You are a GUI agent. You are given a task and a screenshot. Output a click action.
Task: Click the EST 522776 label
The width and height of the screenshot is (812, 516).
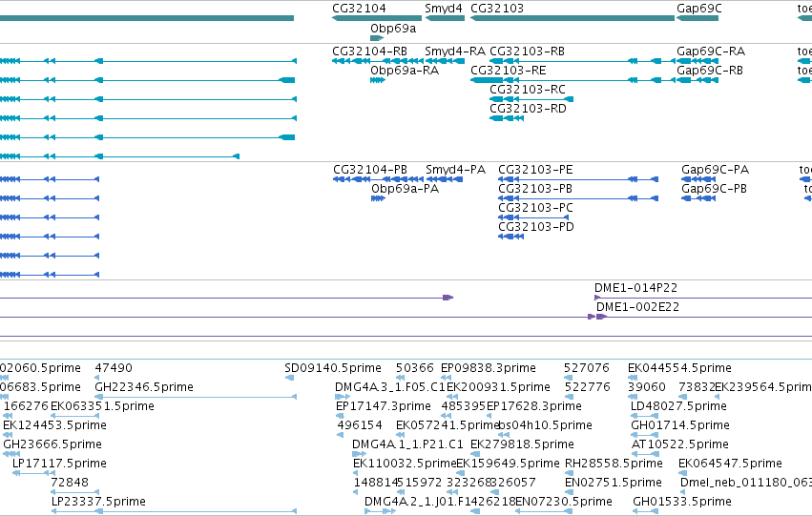(587, 387)
